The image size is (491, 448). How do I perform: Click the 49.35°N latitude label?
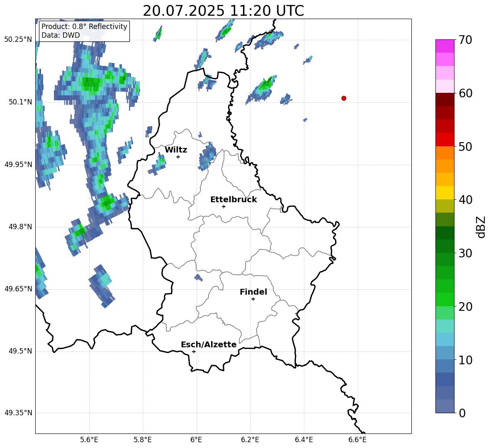click(18, 413)
